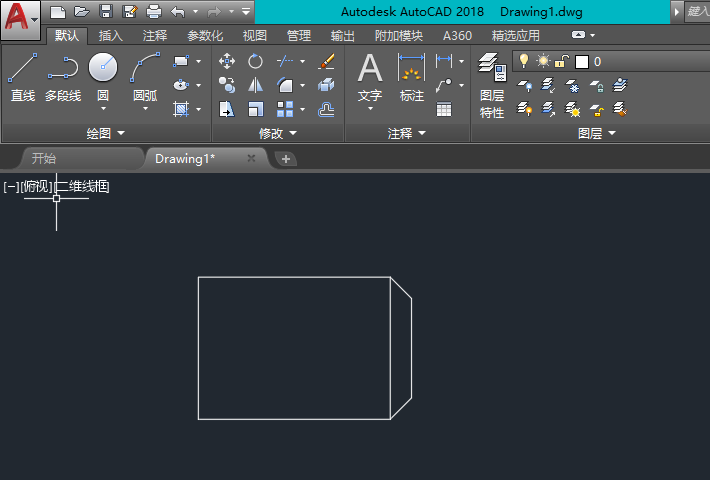Click the white layer color swatch

click(x=582, y=61)
